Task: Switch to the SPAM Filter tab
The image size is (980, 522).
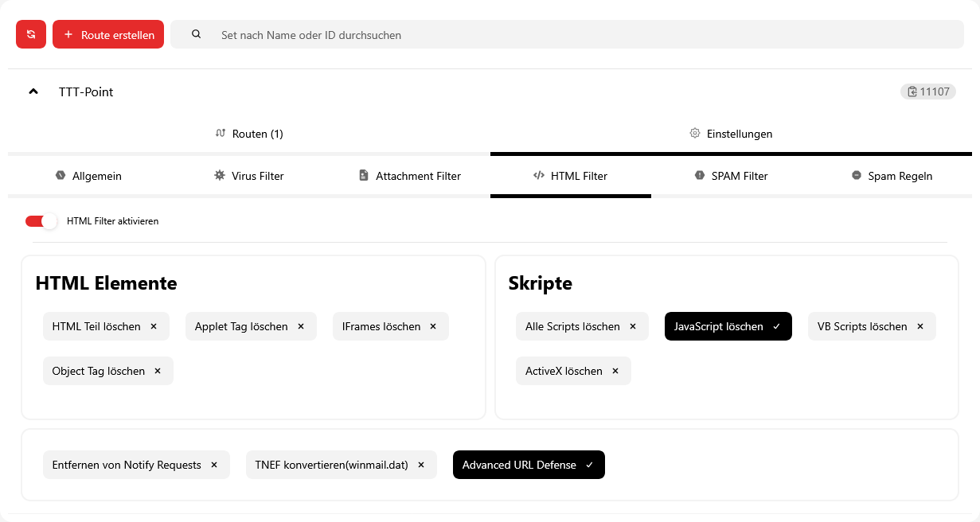Action: (x=731, y=176)
